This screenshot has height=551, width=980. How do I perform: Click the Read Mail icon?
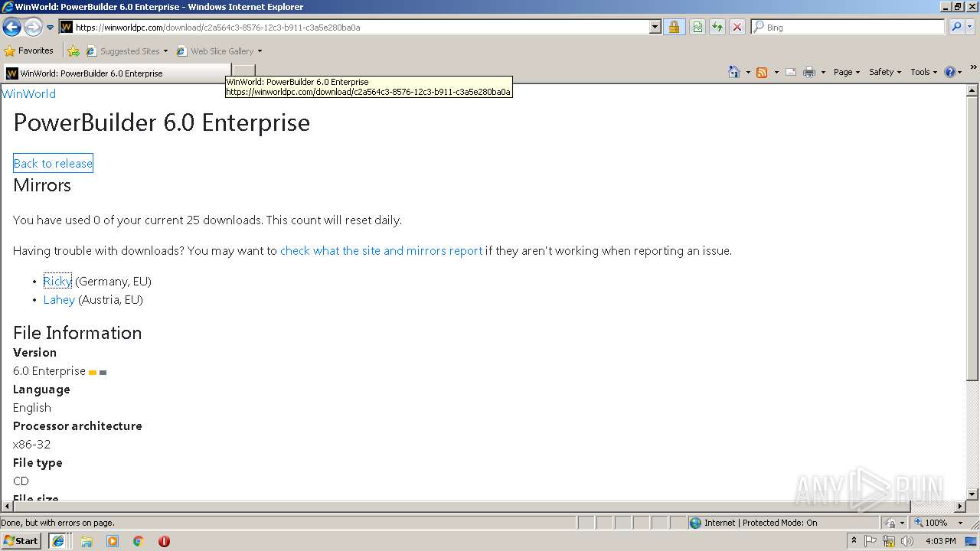click(x=791, y=72)
